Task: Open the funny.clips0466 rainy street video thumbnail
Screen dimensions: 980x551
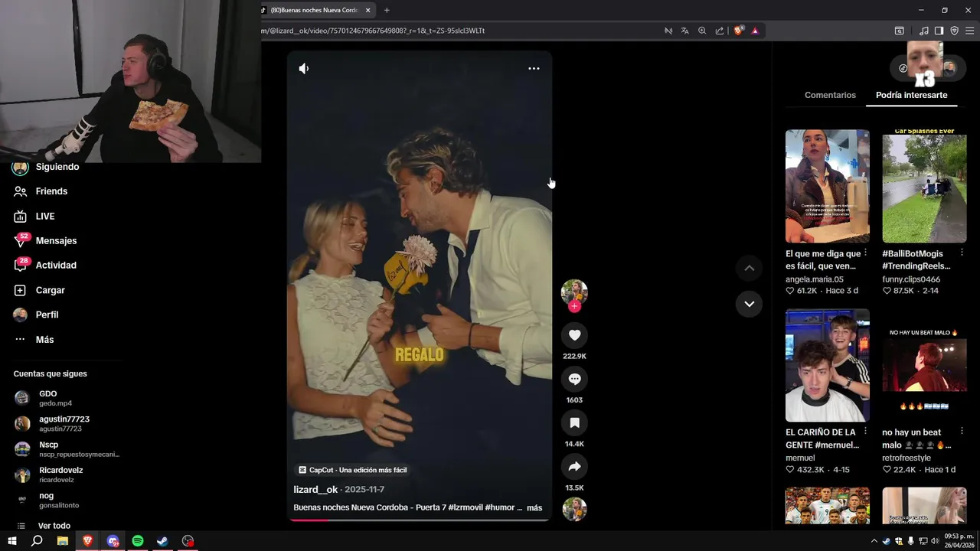Action: [924, 186]
